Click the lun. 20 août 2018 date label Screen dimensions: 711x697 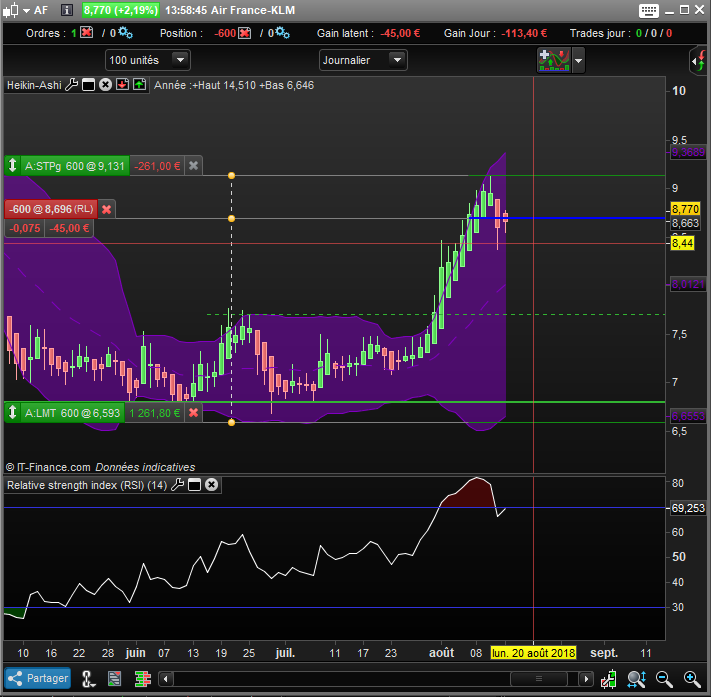pos(533,653)
